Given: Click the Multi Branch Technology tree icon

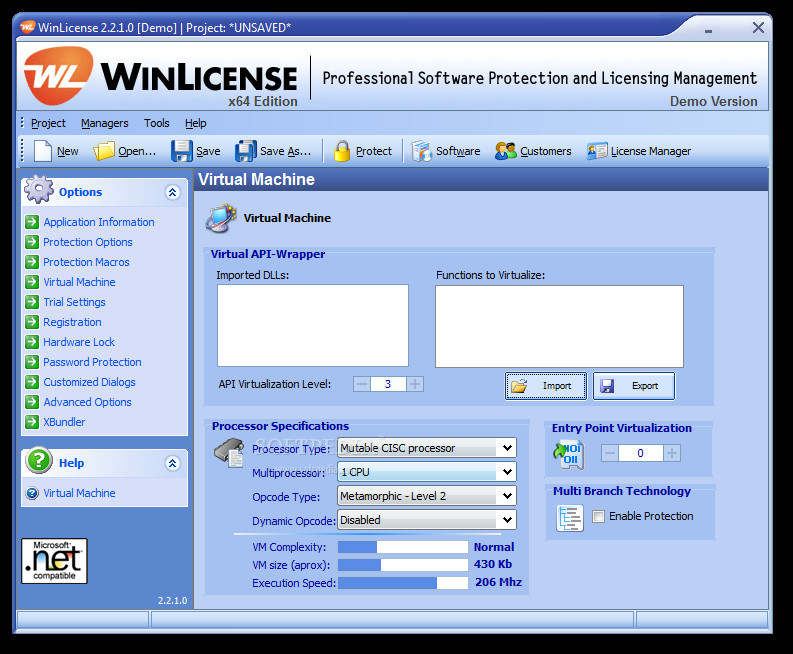Looking at the screenshot, I should click(570, 518).
